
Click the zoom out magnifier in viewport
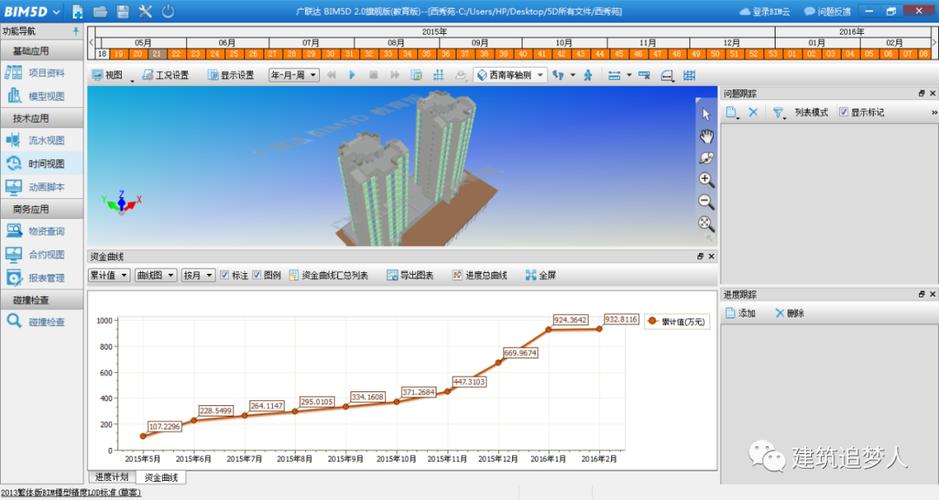point(706,202)
